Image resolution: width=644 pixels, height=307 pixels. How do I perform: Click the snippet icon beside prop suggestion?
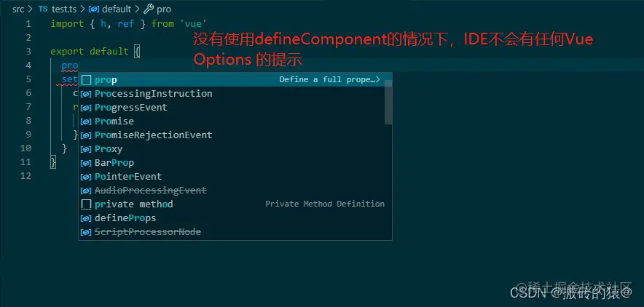click(86, 79)
